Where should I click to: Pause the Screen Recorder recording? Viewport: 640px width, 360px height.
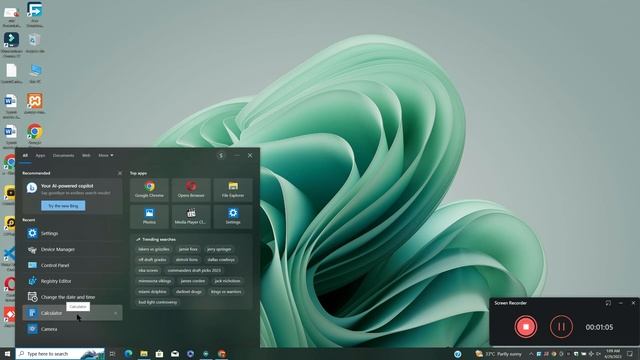tap(561, 327)
